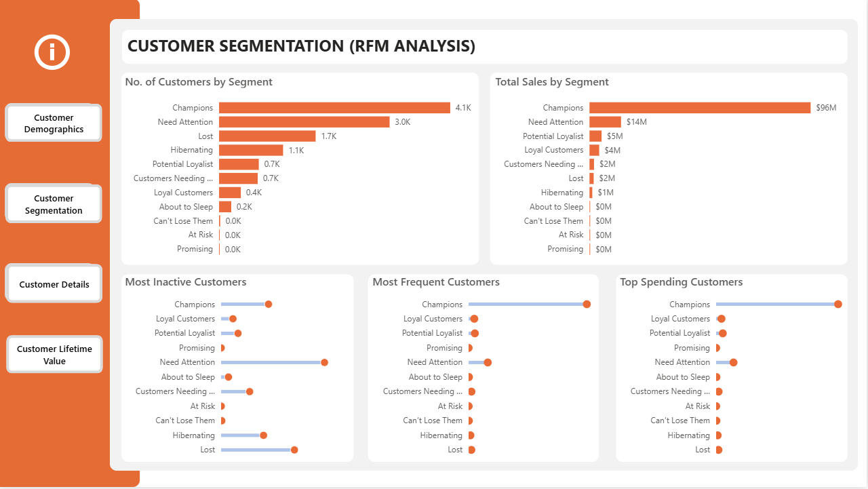
Task: Click the Need Attention bar in customers chart
Action: [304, 122]
